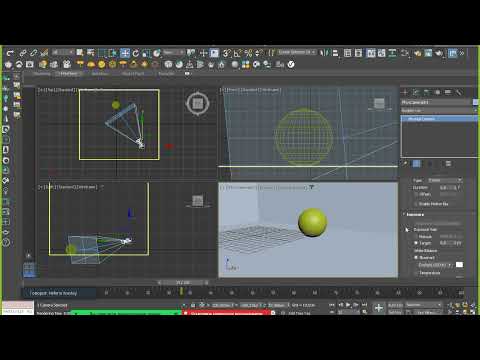Open the selection filter dropdown in main toolbar
Image resolution: width=480 pixels, height=360 pixels.
(x=63, y=52)
